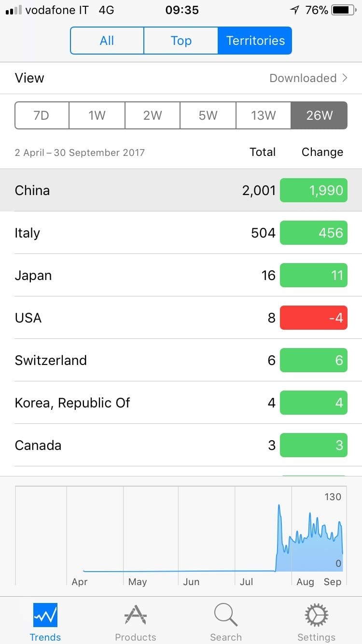Select the 5W time range
The image size is (362, 644).
208,115
